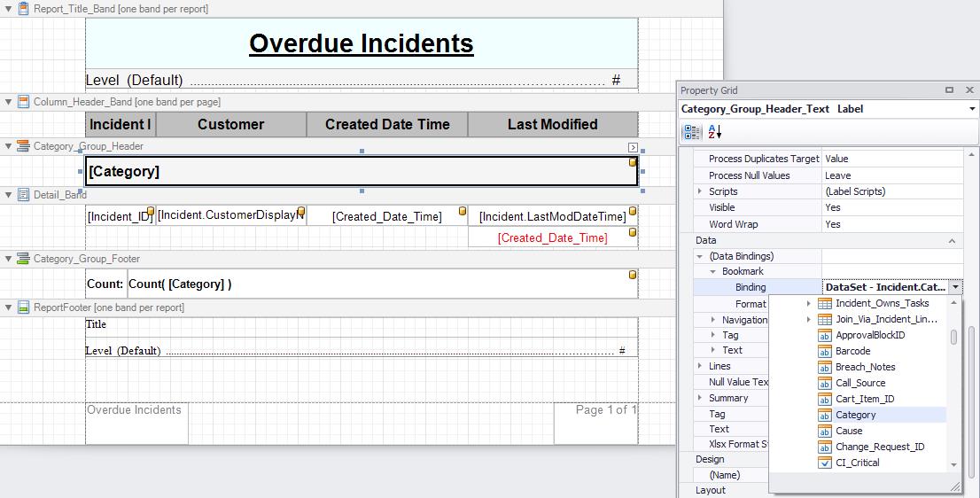Collapse the Data category in Property Grid
The width and height of the screenshot is (980, 498).
tap(952, 240)
